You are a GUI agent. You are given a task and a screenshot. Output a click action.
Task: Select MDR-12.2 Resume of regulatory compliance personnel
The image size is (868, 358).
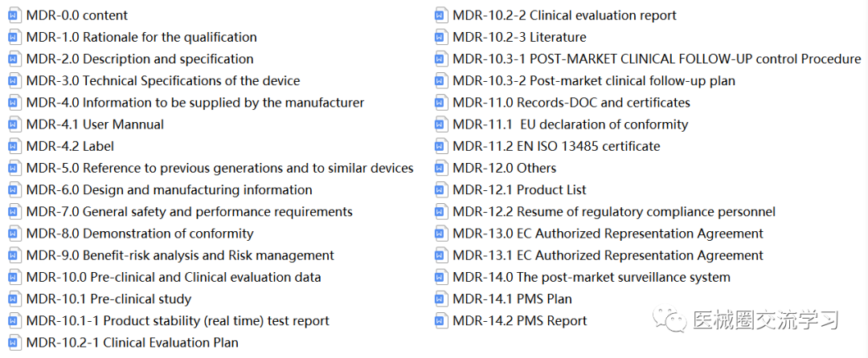click(x=605, y=212)
